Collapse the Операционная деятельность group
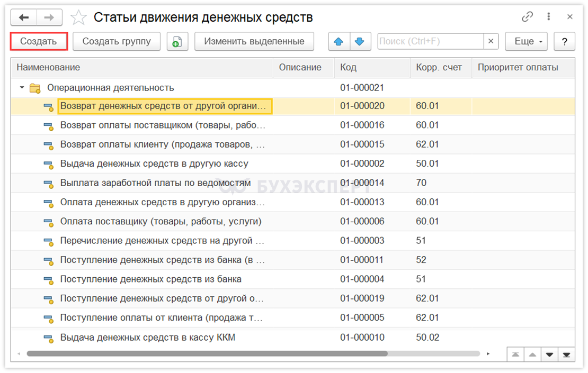 coord(22,88)
